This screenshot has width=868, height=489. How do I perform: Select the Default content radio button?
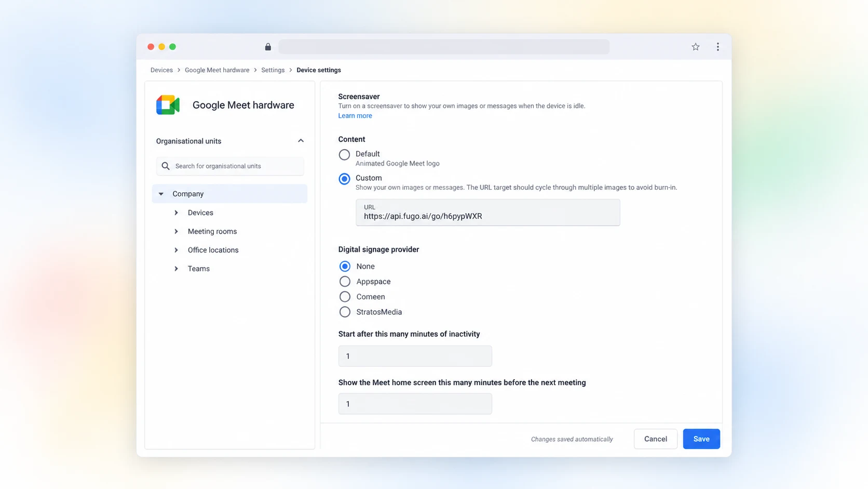[x=344, y=154]
